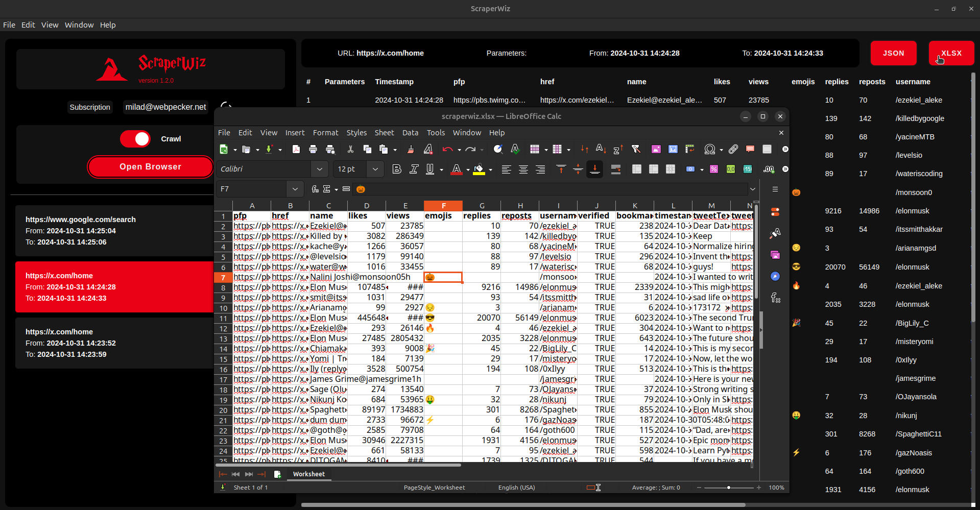
Task: Open the Format menu in Calc
Action: tap(325, 133)
